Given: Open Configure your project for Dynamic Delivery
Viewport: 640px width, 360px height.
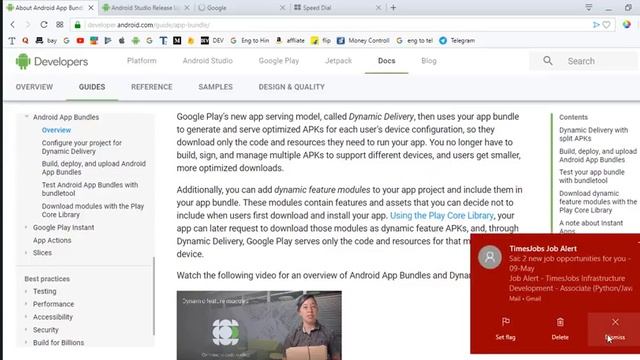Looking at the screenshot, I should (x=82, y=147).
